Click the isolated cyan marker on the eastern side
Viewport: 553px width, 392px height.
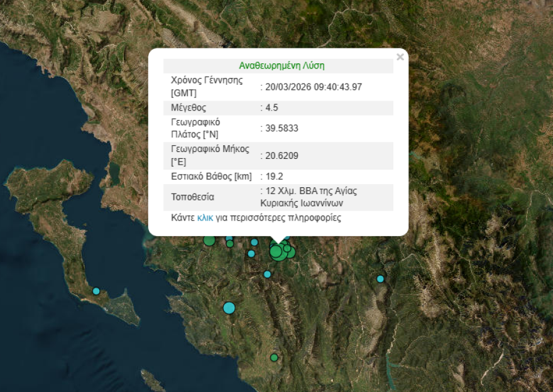tap(380, 279)
